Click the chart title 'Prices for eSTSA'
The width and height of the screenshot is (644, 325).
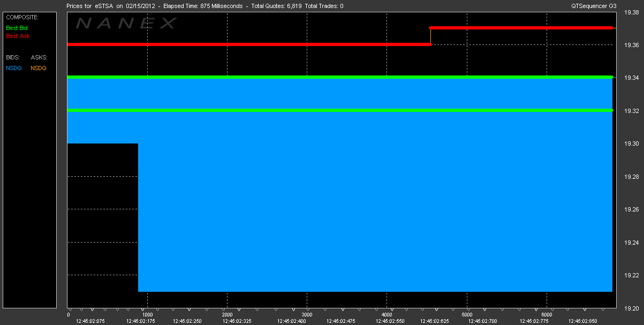click(89, 6)
